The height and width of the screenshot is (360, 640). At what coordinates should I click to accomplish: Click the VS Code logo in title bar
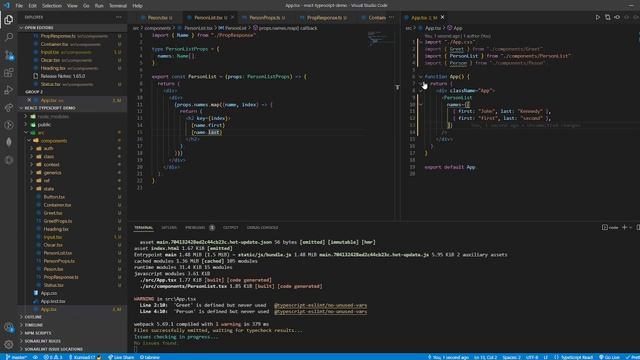[x=6, y=5]
